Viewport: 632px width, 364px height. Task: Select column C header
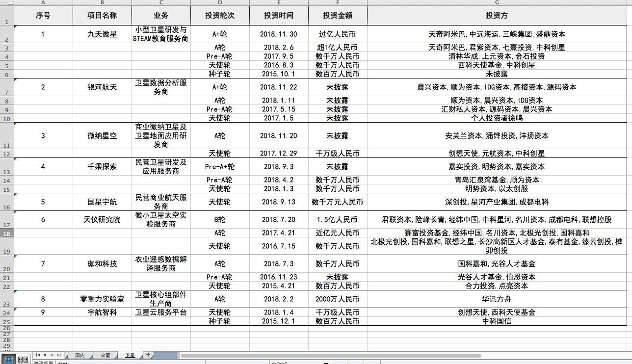pos(161,2)
